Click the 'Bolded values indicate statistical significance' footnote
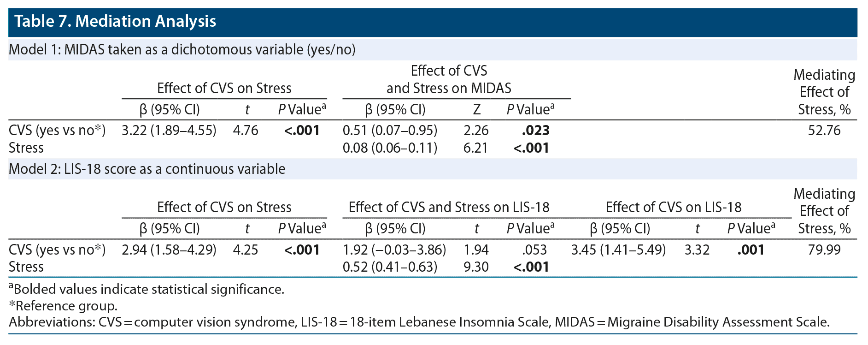 click(x=149, y=289)
